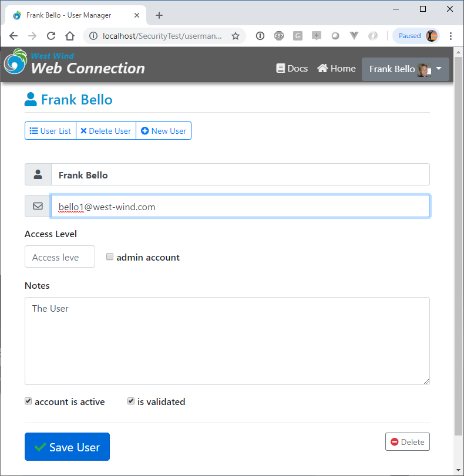Enable the admin account checkbox
This screenshot has width=464, height=476.
(x=110, y=257)
